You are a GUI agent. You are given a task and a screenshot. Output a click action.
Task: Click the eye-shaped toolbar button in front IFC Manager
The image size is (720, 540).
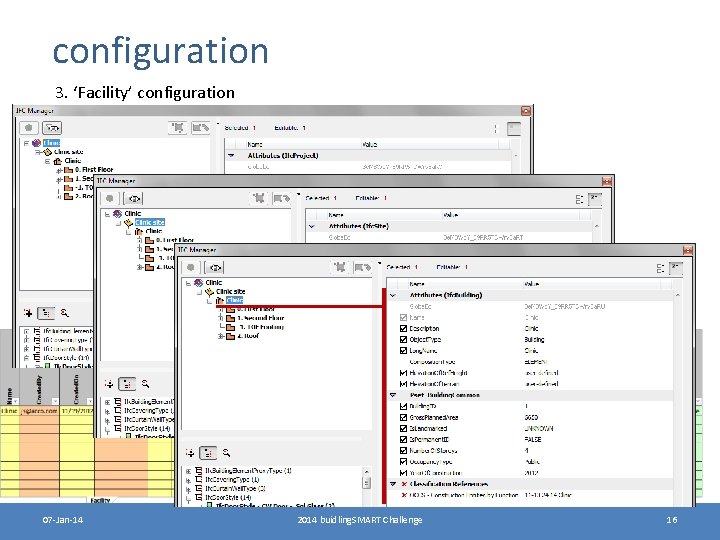click(214, 267)
